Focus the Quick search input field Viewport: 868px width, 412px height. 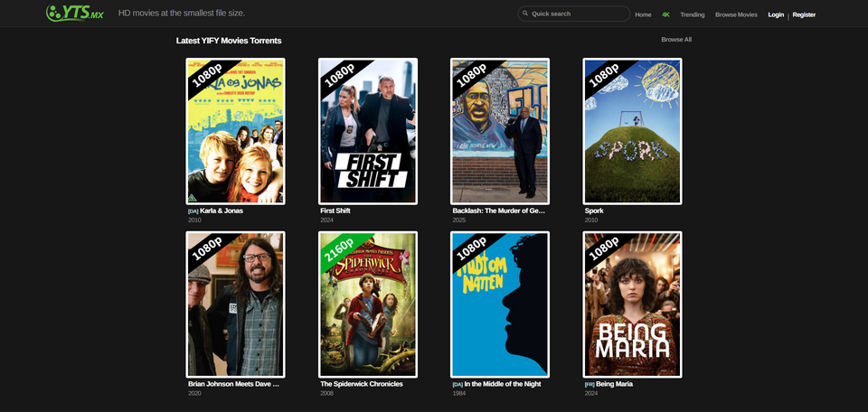coord(573,14)
